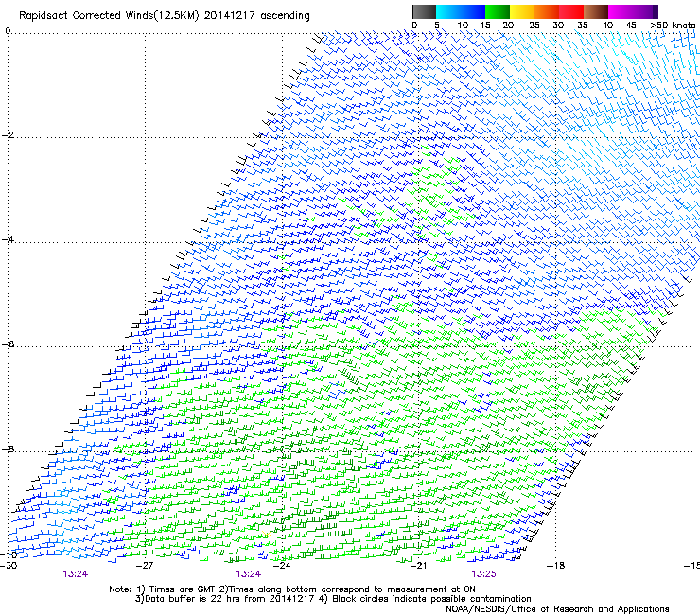Click the 13:25 purple time label
700x615 pixels.
click(484, 574)
